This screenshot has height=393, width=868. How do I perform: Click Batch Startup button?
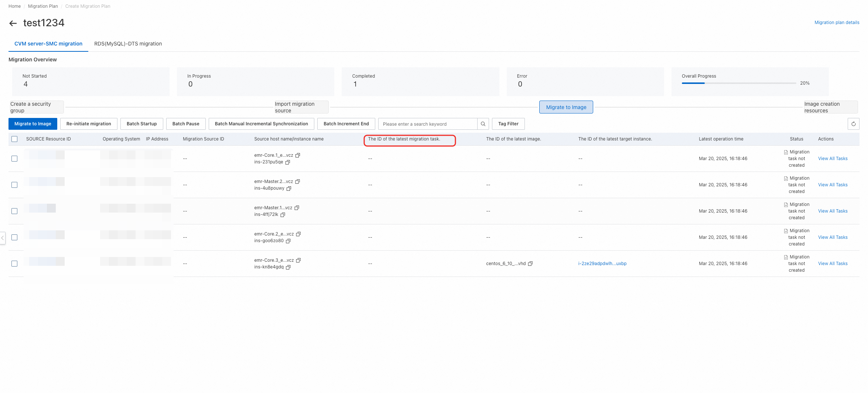point(142,124)
